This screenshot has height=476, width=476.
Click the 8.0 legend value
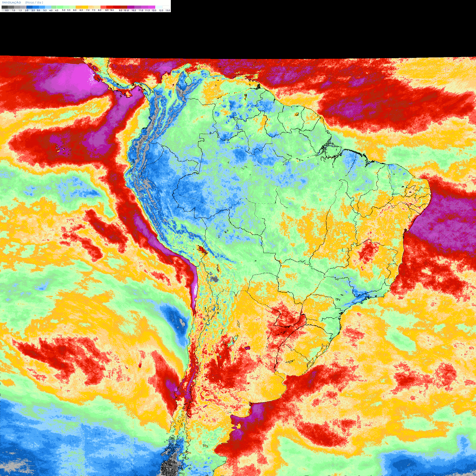coord(100,10)
